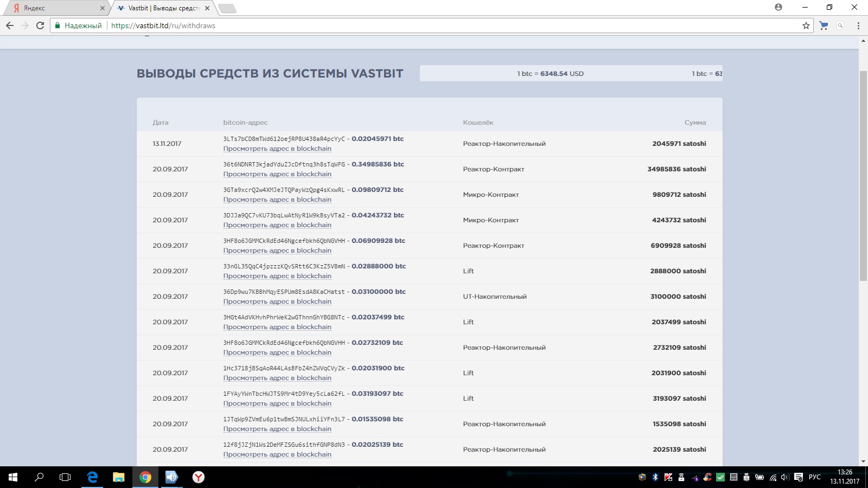Click the browser forward arrow
This screenshot has height=488, width=868.
[x=25, y=25]
